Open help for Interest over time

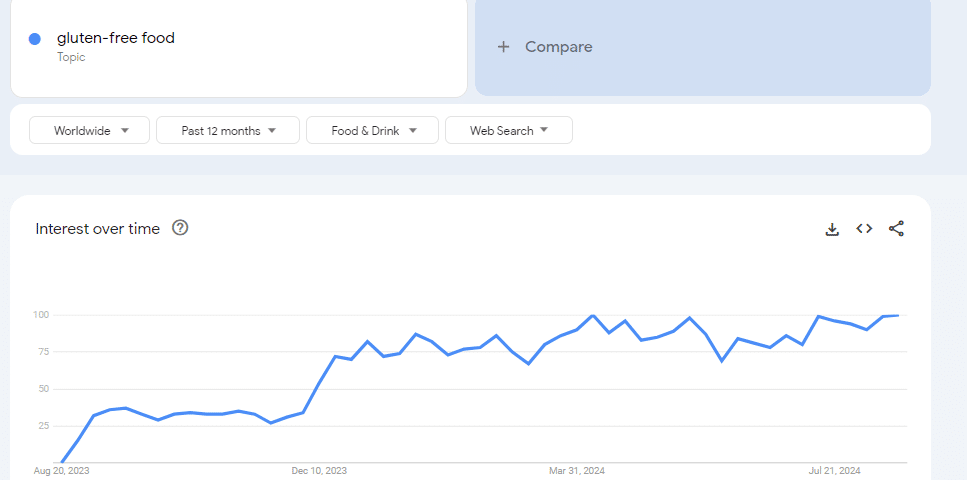point(180,228)
